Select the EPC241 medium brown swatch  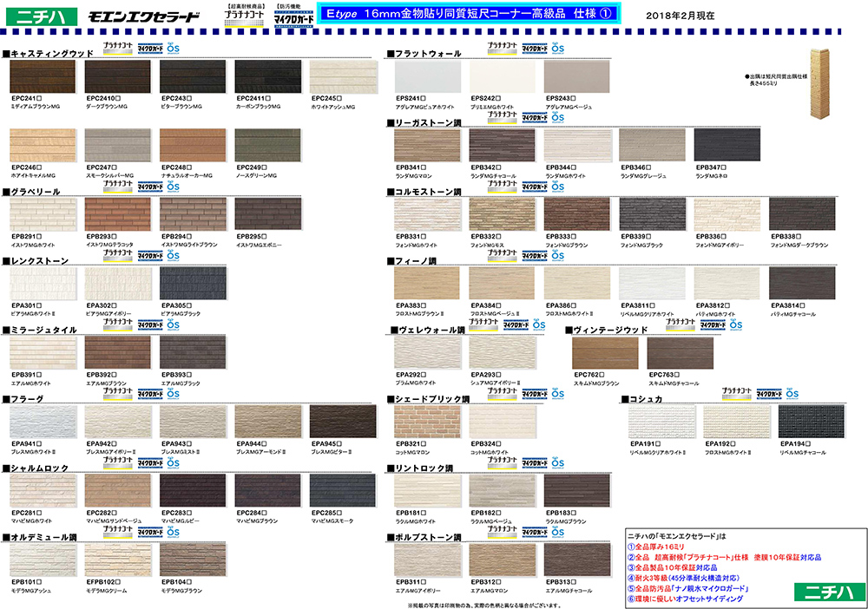coord(43,76)
